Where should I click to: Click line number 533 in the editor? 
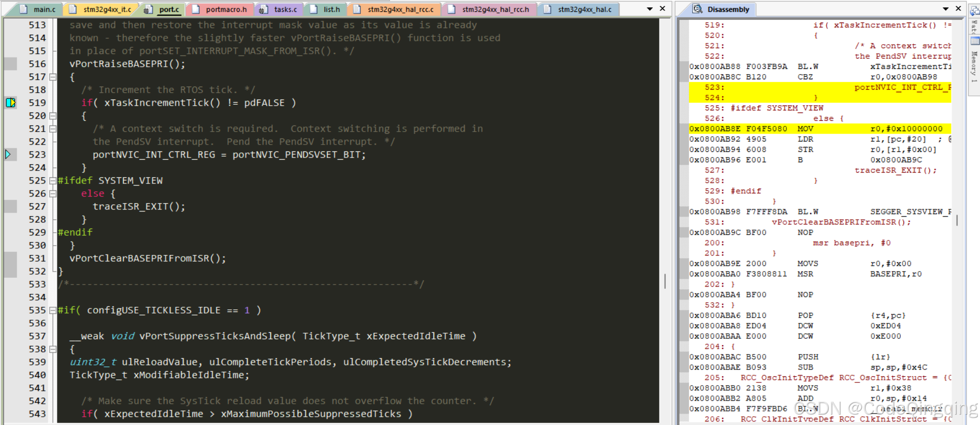tap(37, 284)
